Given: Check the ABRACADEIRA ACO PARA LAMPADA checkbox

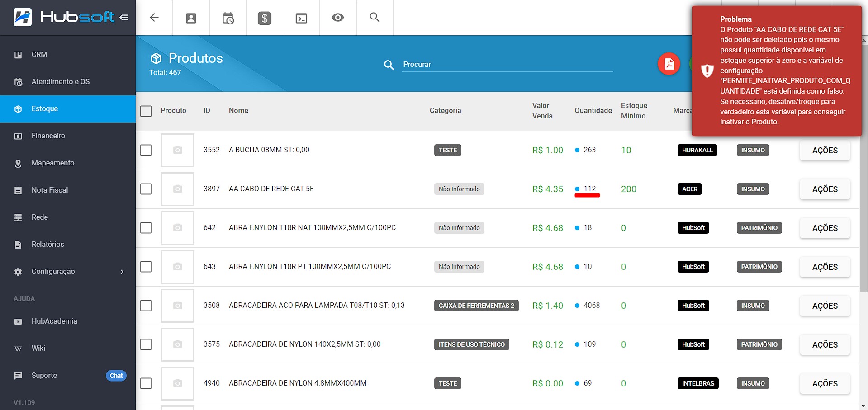Looking at the screenshot, I should pyautogui.click(x=146, y=306).
